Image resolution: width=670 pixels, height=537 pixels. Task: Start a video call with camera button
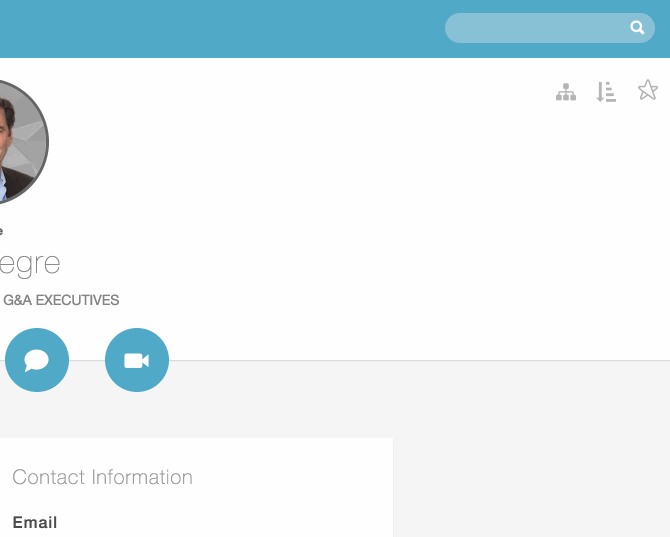(x=137, y=360)
